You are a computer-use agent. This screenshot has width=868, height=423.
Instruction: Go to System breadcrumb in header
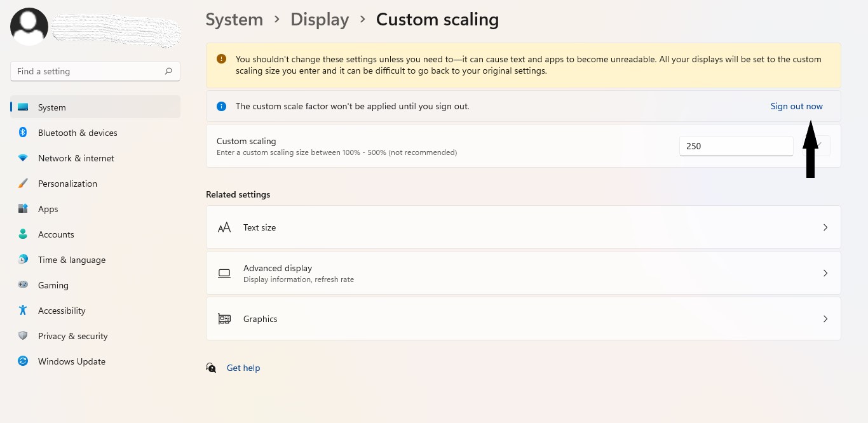[x=234, y=20]
